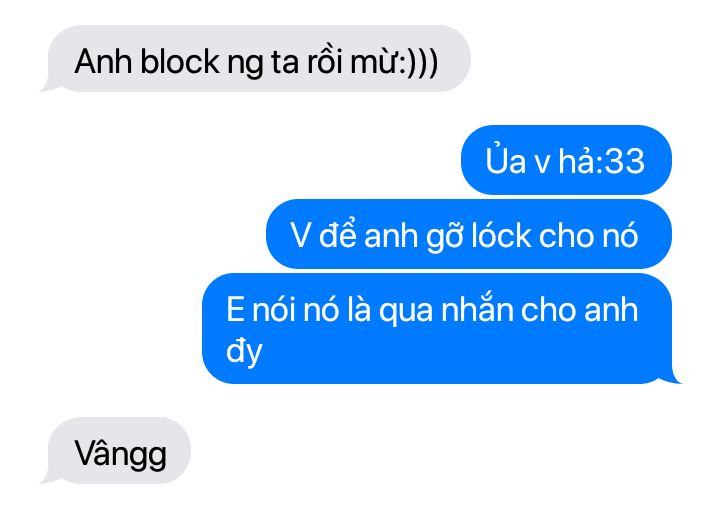Click the word 'block' in first message
The height and width of the screenshot is (513, 705).
coord(180,61)
